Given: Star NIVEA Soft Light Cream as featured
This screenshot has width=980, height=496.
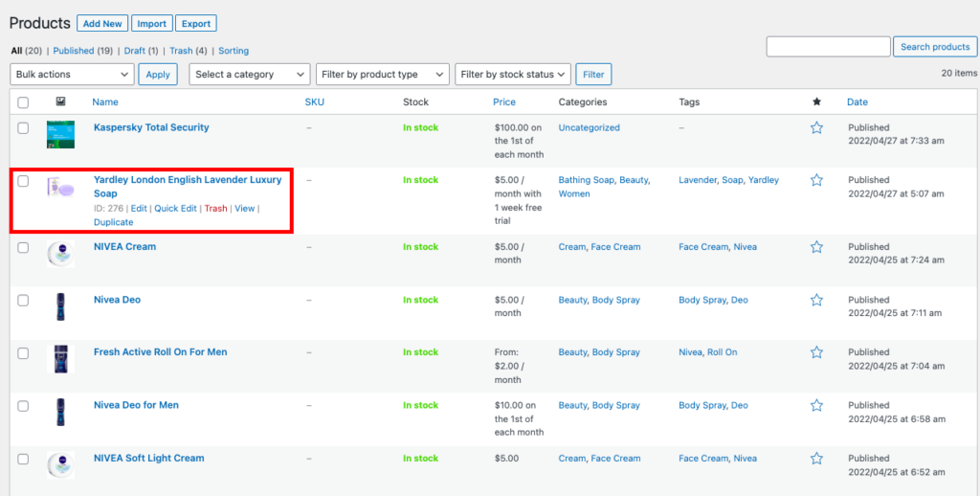Looking at the screenshot, I should tap(816, 459).
